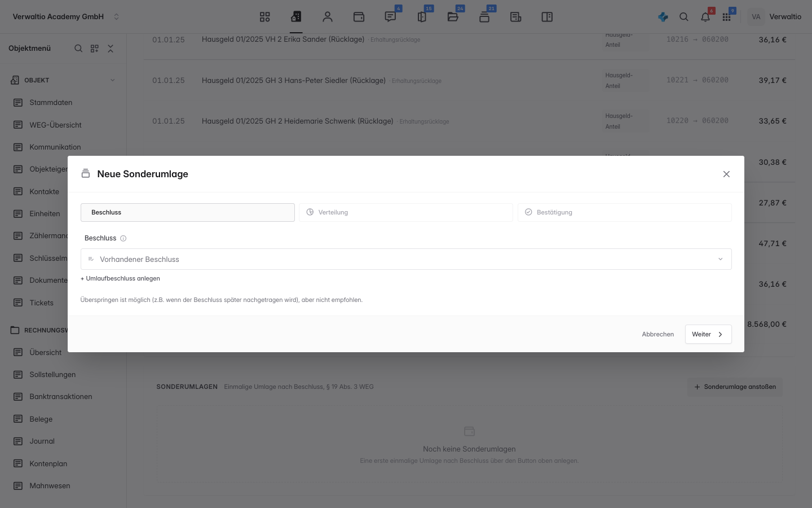Viewport: 812px width, 508px height.
Task: Open the Verwaltio user account menu
Action: (775, 17)
